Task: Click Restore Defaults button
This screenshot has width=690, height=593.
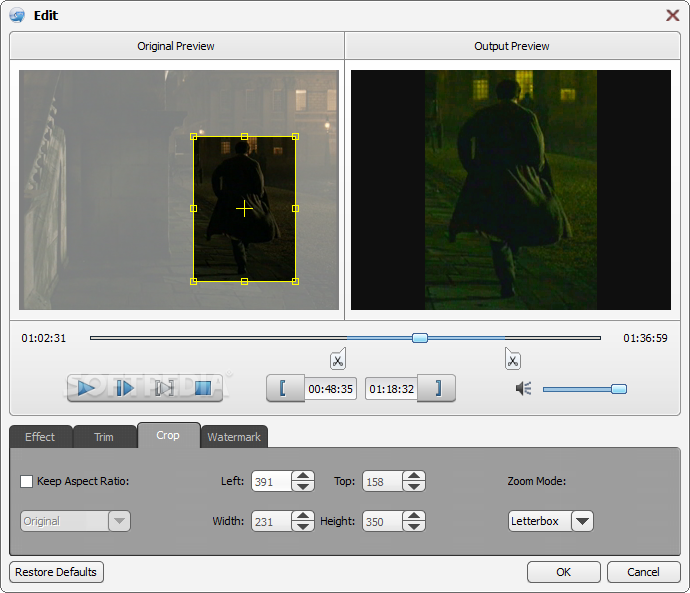Action: click(x=56, y=572)
